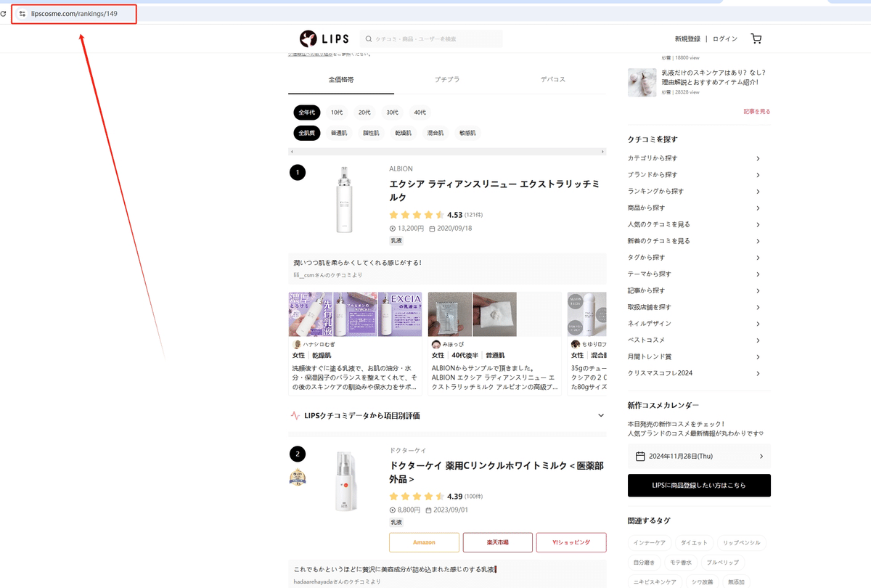
Task: Click the 新規登録 link
Action: tap(687, 39)
